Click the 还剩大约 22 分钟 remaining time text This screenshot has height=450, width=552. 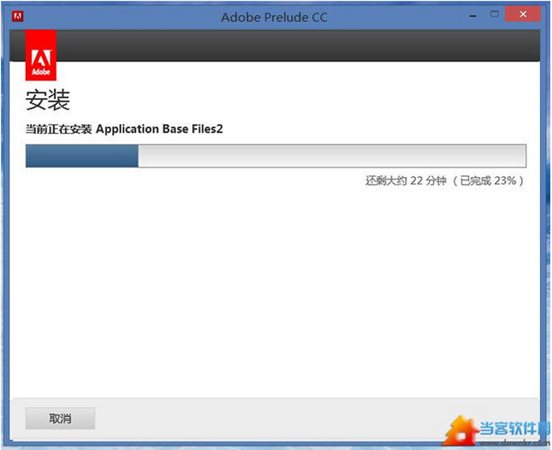pos(406,181)
